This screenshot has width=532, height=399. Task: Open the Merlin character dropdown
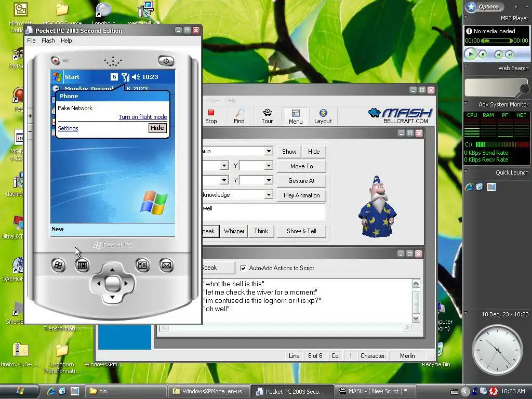click(269, 151)
